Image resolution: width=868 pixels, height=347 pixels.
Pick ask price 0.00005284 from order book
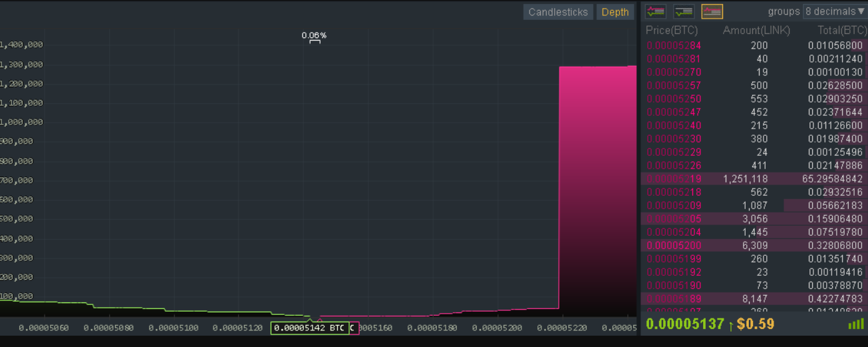[674, 45]
